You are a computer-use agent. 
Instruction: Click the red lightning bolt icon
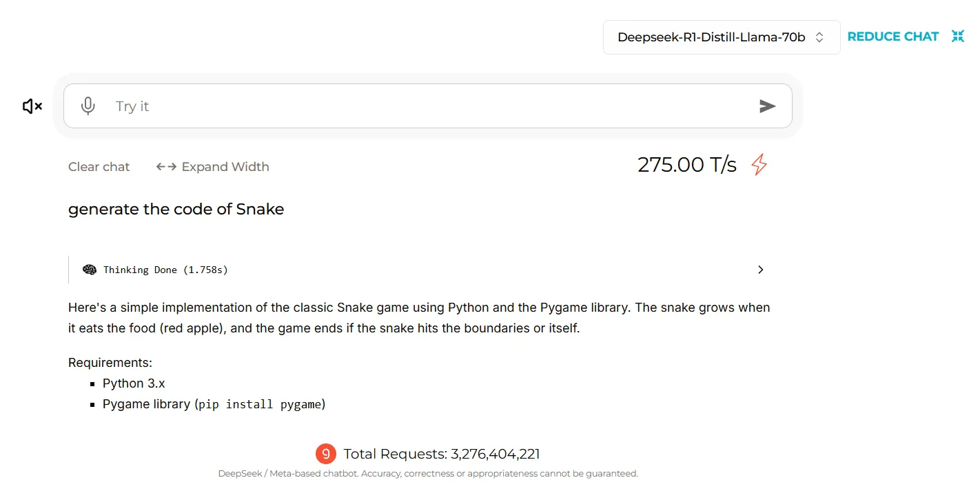click(759, 165)
